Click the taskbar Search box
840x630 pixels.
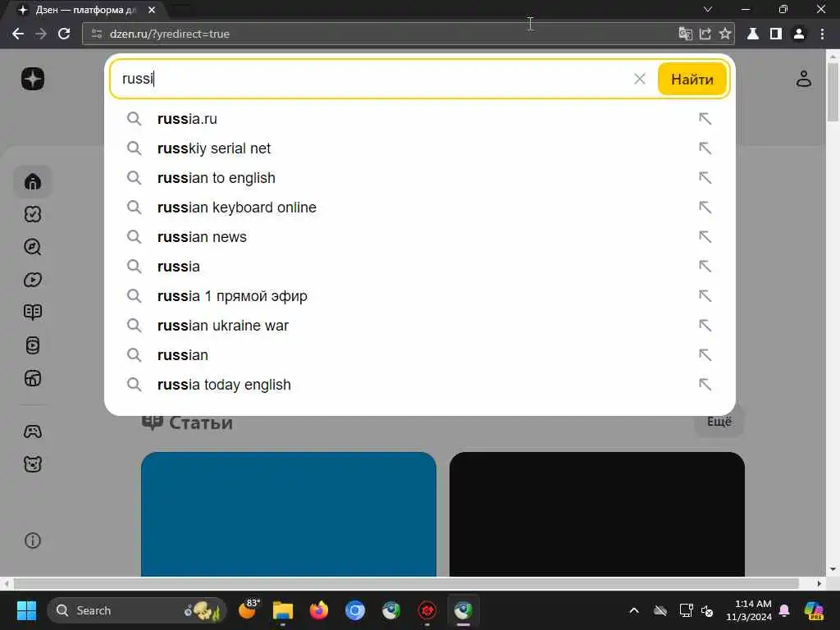point(137,610)
